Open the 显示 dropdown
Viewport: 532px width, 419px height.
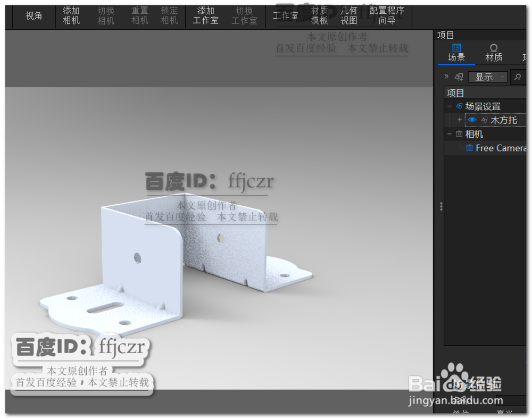pyautogui.click(x=487, y=77)
